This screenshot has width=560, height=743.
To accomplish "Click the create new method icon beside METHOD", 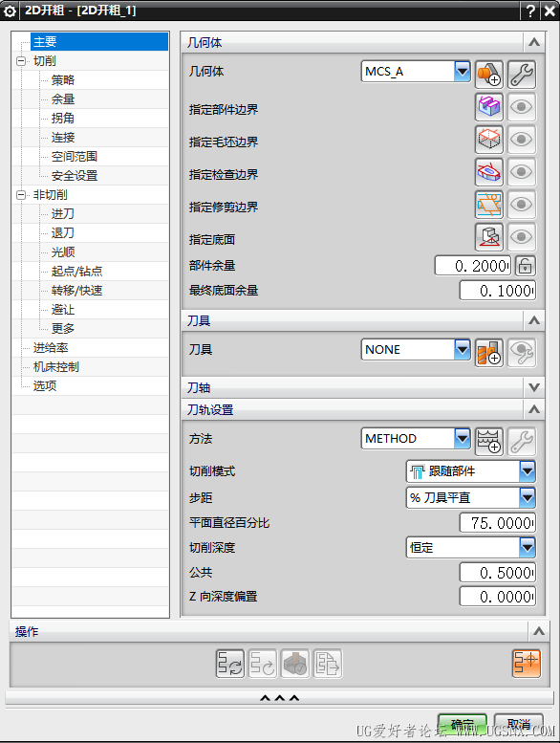I will 488,441.
